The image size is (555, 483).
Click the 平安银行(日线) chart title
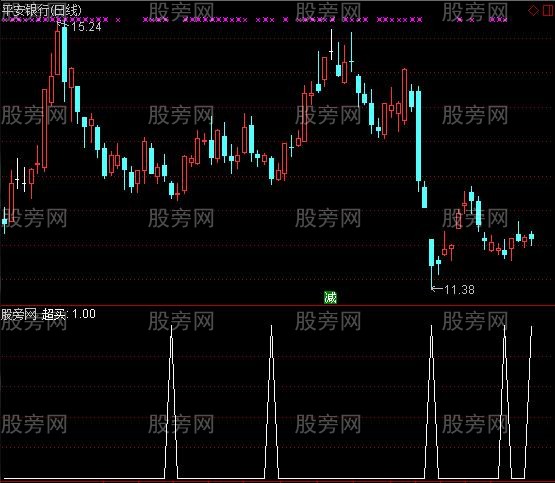[41, 10]
